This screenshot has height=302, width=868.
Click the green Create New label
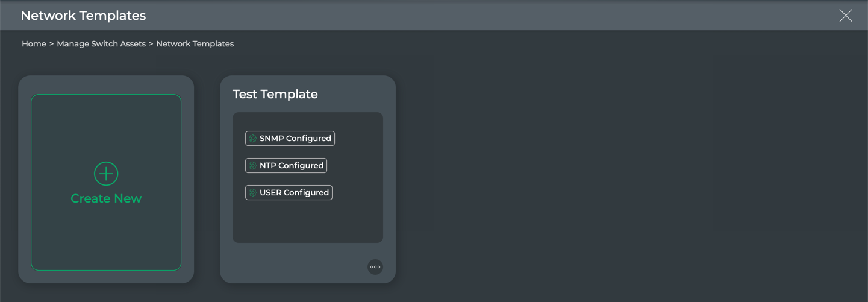[106, 198]
